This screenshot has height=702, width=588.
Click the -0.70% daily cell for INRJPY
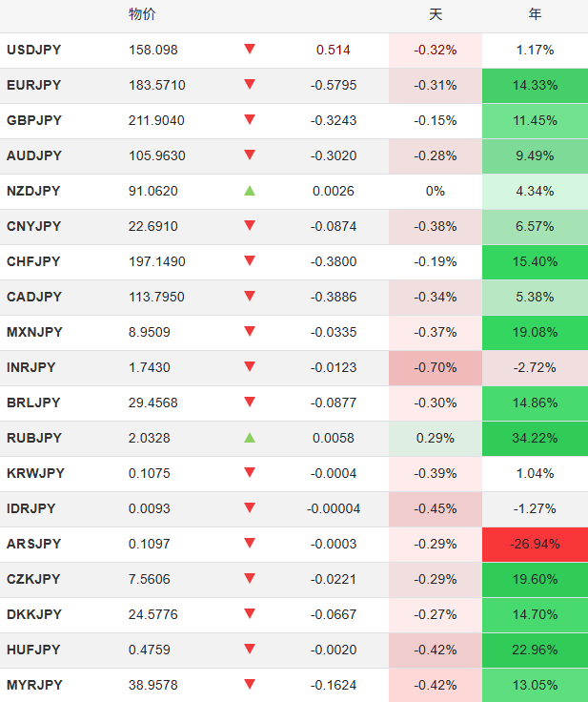[436, 367]
